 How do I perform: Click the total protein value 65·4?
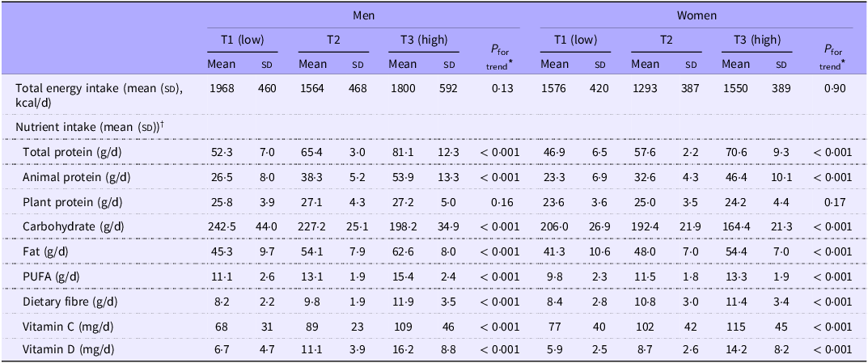coord(312,152)
